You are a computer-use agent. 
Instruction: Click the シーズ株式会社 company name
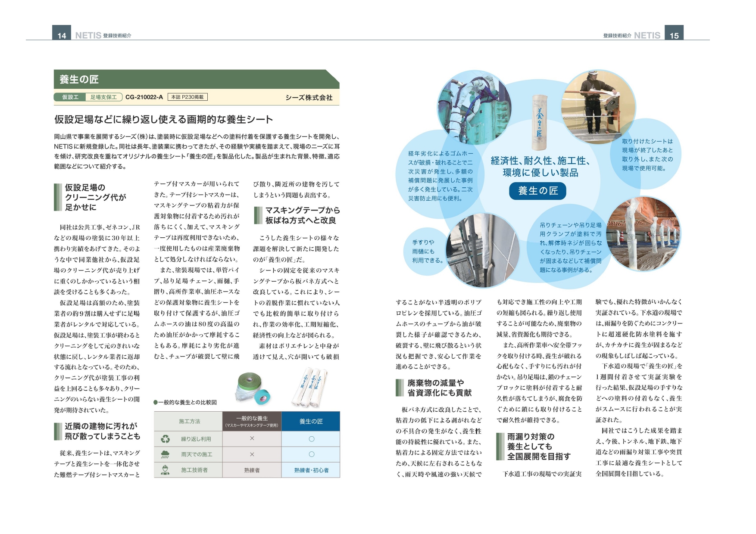click(309, 98)
